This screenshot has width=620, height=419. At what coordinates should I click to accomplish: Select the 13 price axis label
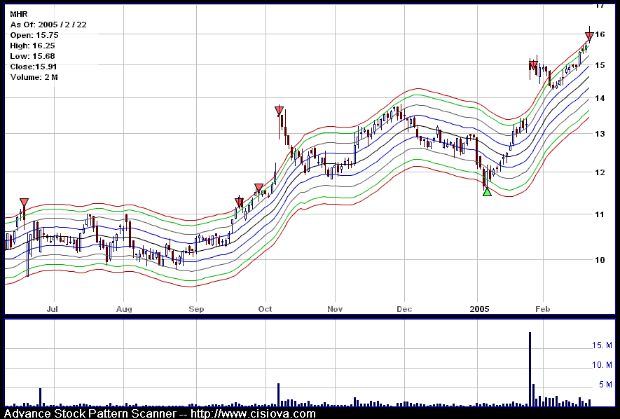tap(600, 134)
